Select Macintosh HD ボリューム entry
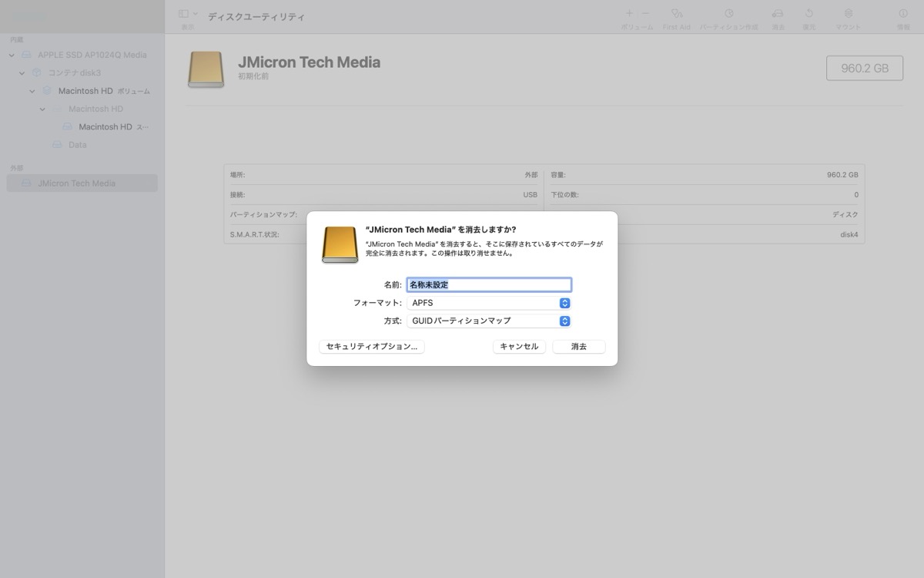Viewport: 924px width, 578px height. point(104,91)
